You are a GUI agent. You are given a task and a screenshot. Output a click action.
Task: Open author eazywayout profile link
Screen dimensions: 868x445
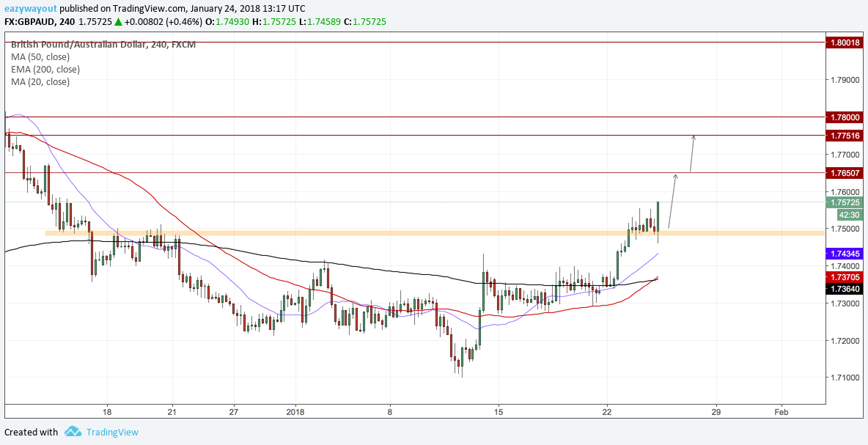31,9
